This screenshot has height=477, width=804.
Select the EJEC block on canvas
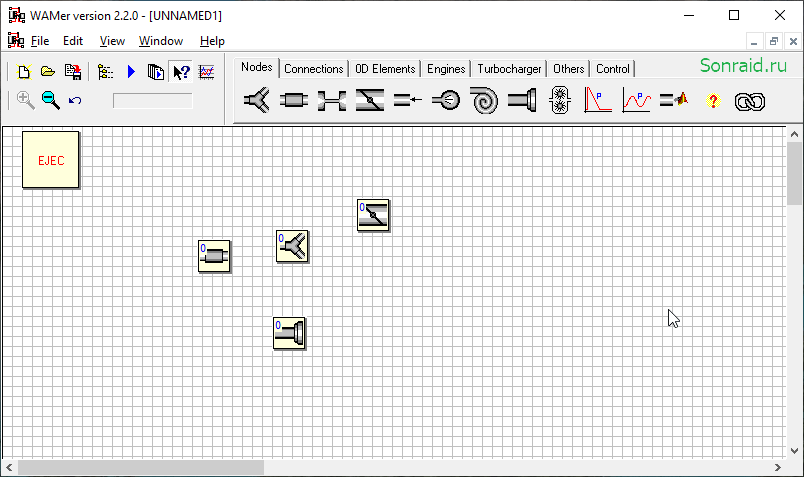[51, 160]
